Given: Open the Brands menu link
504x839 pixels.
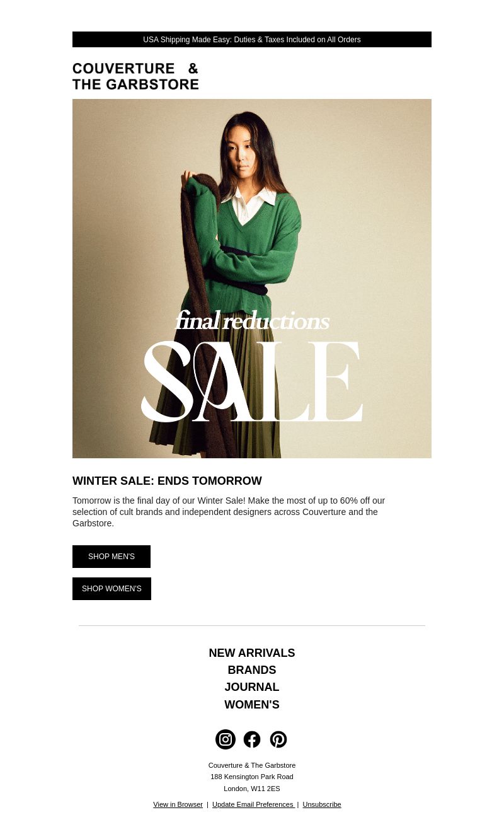Looking at the screenshot, I should coord(252,670).
